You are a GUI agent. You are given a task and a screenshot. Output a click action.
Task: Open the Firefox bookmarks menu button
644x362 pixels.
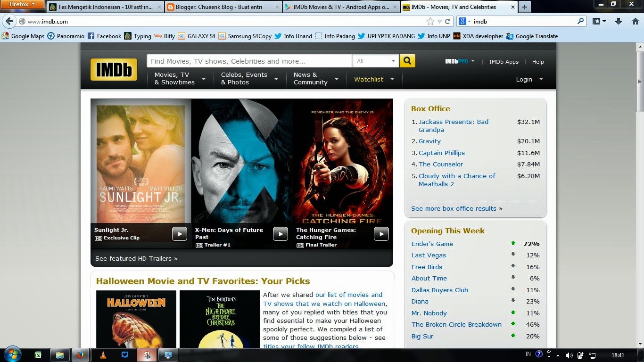tap(599, 21)
